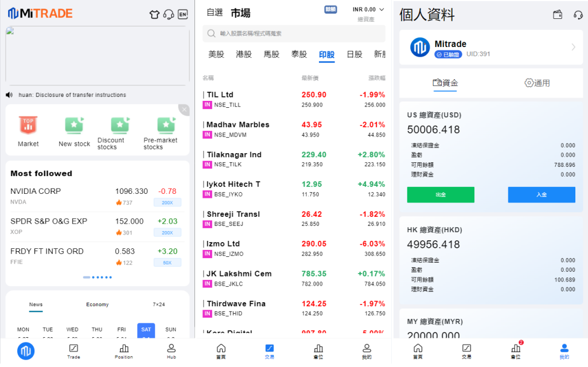Switch to the News tab
The height and width of the screenshot is (367, 588).
click(x=36, y=304)
